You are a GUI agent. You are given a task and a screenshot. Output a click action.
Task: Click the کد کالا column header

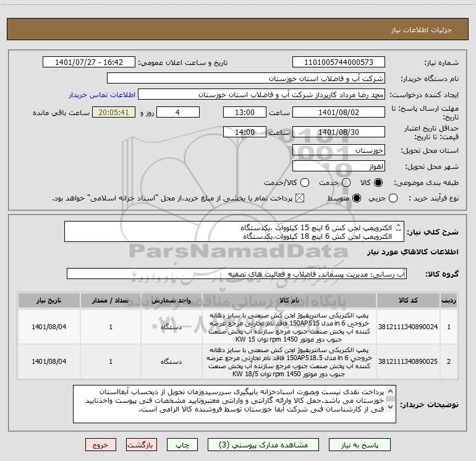[408, 300]
